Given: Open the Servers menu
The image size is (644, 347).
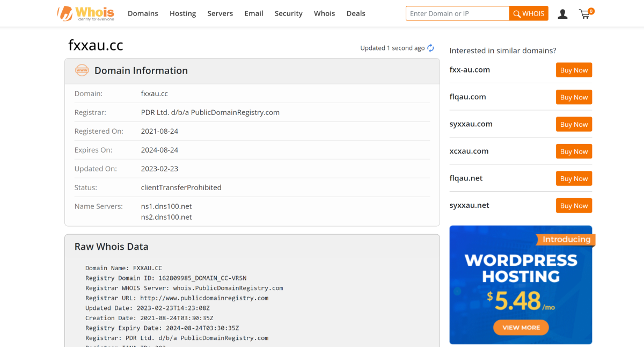Looking at the screenshot, I should [x=220, y=13].
